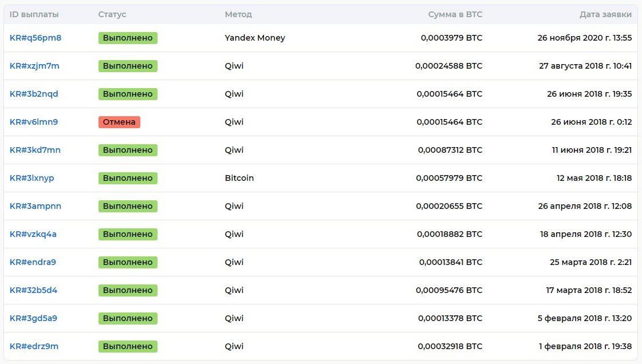Open Bitcoin payout KR#3lxnyp
Screen dimensions: 642x364
tap(31, 179)
